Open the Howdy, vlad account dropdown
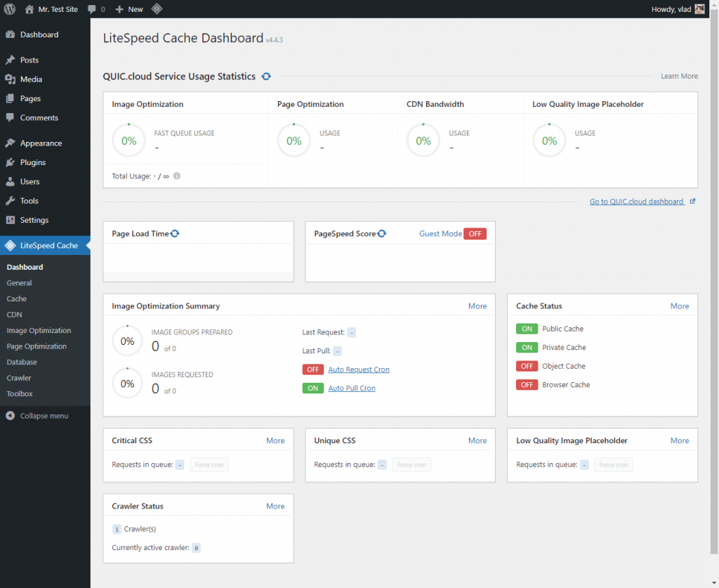This screenshot has height=588, width=719. [671, 9]
